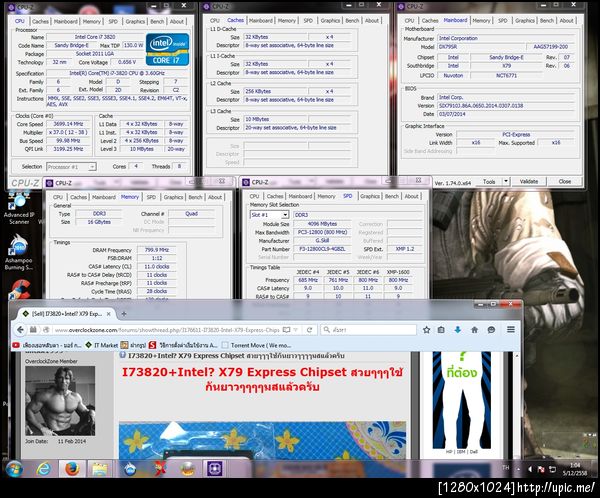Open Torrent Move bookmark

point(256,345)
